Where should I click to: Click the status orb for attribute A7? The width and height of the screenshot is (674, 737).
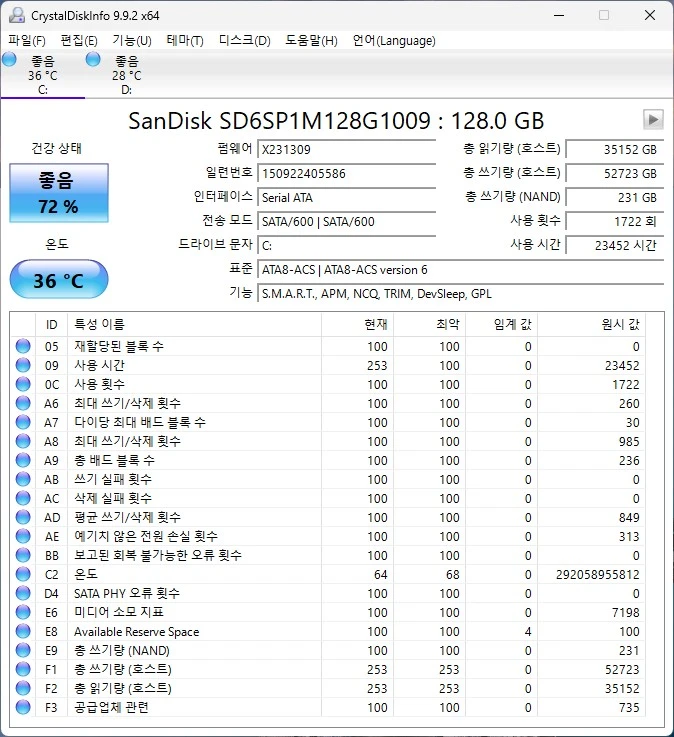23,422
